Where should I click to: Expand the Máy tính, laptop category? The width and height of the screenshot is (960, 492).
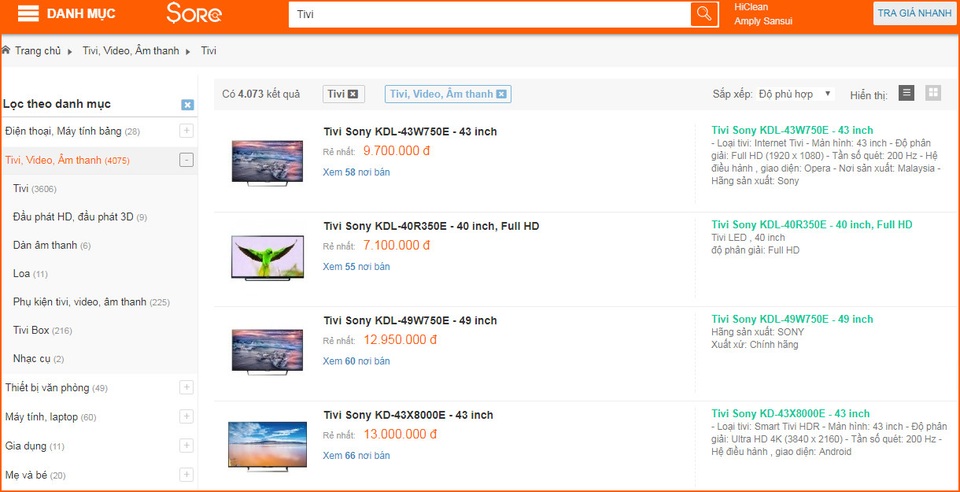tap(186, 417)
